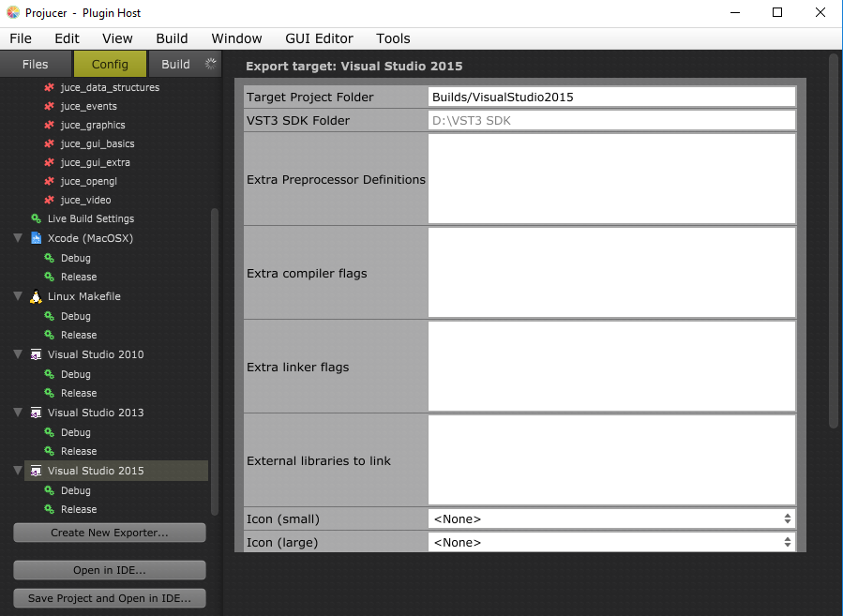Click the Extra linker flags text area
Image resolution: width=843 pixels, height=616 pixels.
[611, 367]
